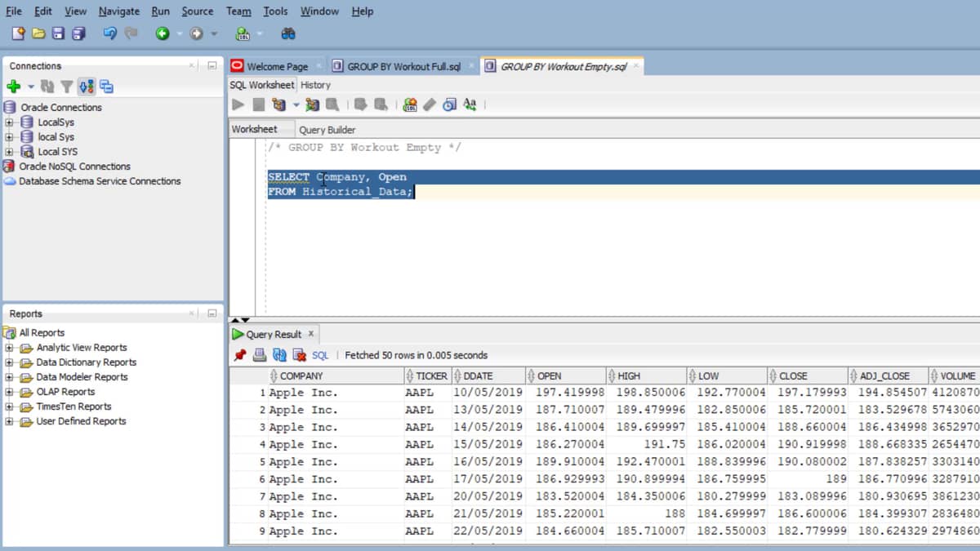This screenshot has width=980, height=551.
Task: Sort by the DDATE column header
Action: click(x=488, y=376)
